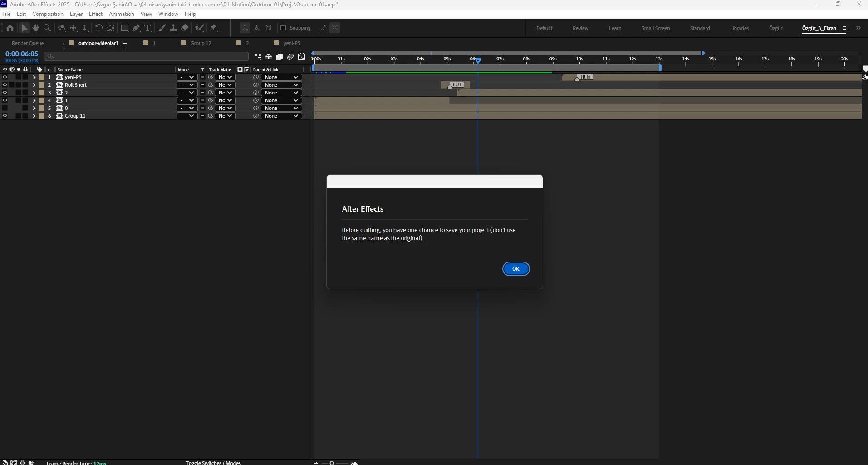Screen dimensions: 868x465
Task: Open the Animation menu
Action: [x=122, y=14]
